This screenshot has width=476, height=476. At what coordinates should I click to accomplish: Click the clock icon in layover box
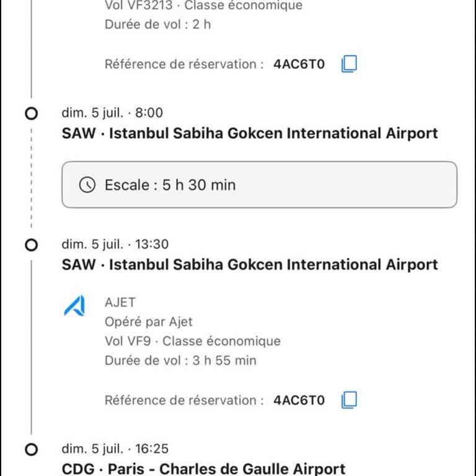[87, 185]
